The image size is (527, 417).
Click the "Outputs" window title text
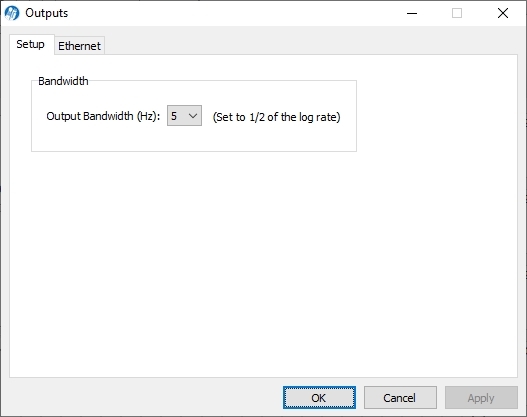point(47,13)
